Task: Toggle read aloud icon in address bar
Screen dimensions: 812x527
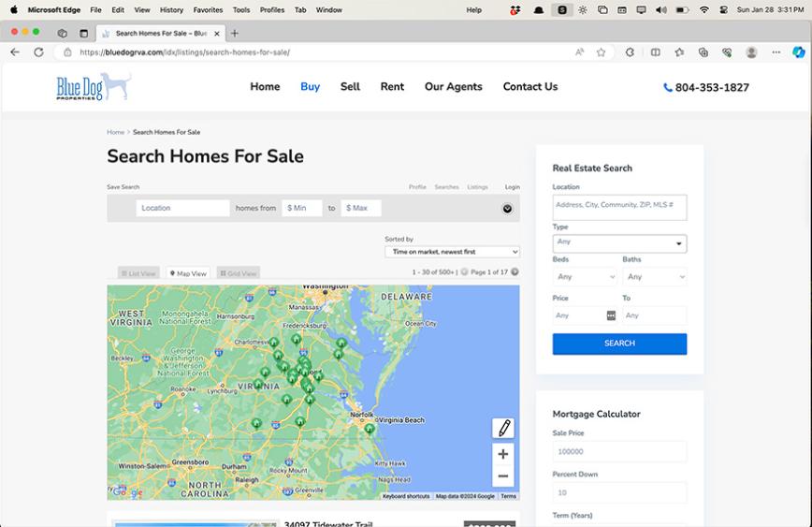Action: [579, 51]
